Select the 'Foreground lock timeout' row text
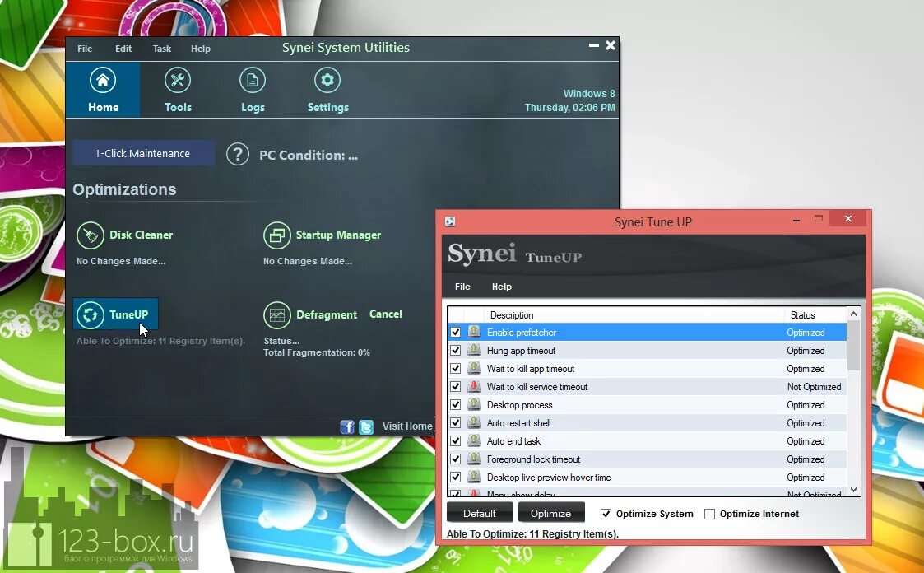 (x=533, y=459)
